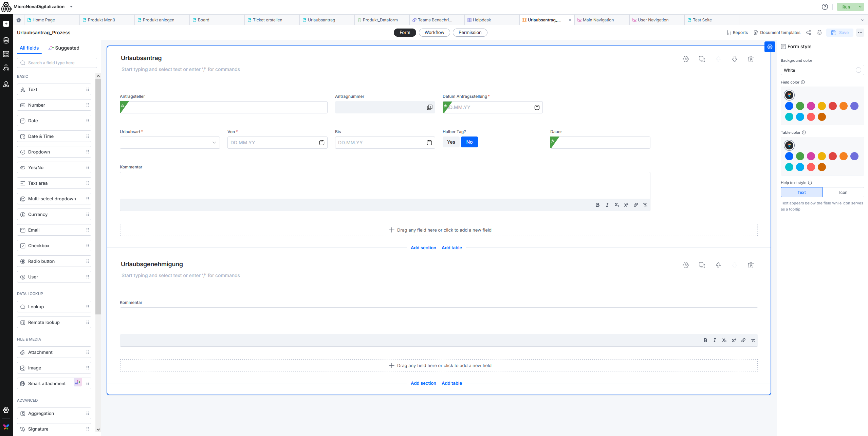
Task: Switch help text style to Icon
Action: [843, 192]
